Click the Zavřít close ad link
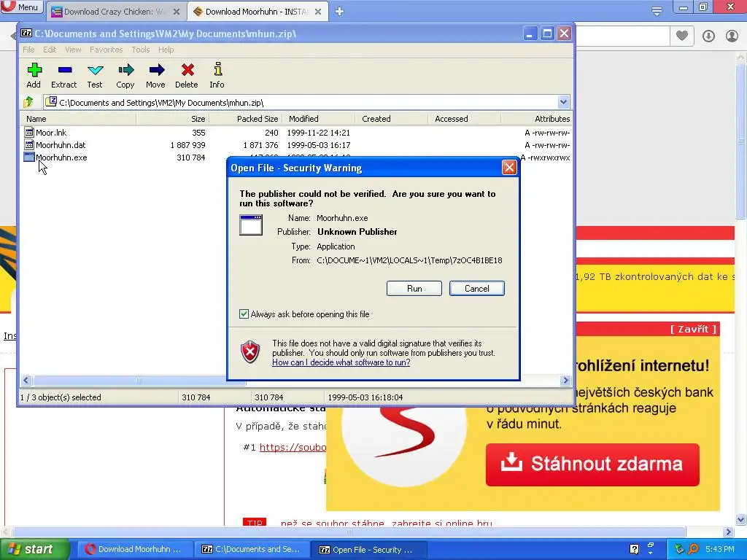 click(x=693, y=329)
